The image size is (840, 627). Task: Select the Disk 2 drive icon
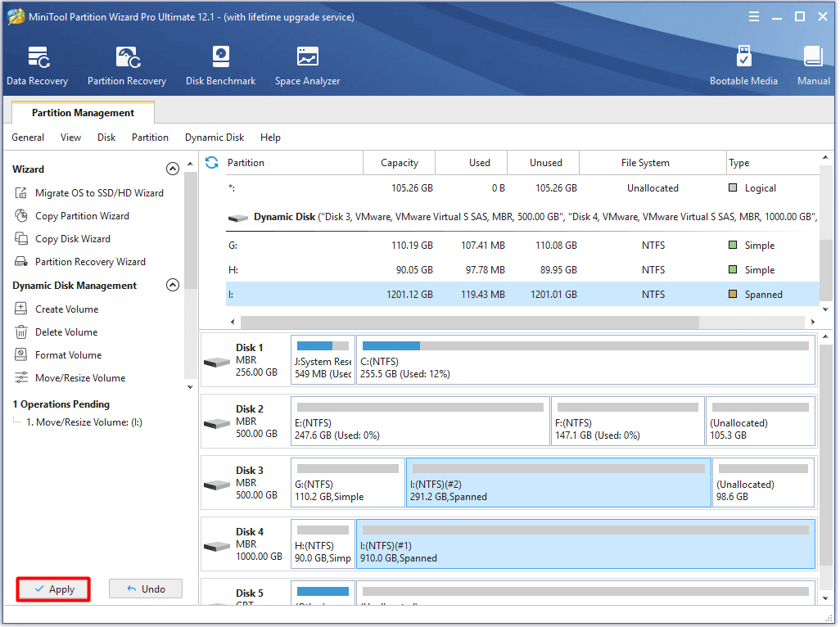click(217, 424)
